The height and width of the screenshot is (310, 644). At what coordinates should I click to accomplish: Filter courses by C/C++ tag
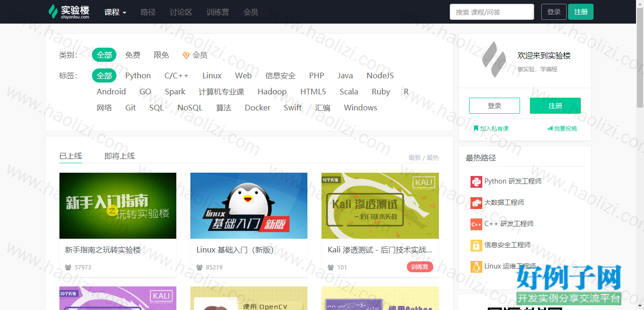[x=176, y=75]
